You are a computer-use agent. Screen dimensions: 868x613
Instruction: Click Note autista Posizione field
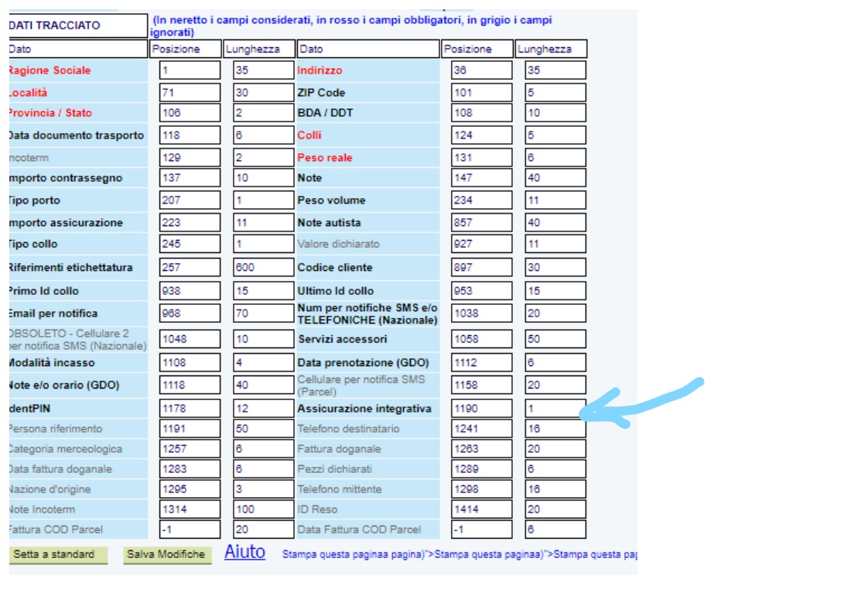click(482, 223)
